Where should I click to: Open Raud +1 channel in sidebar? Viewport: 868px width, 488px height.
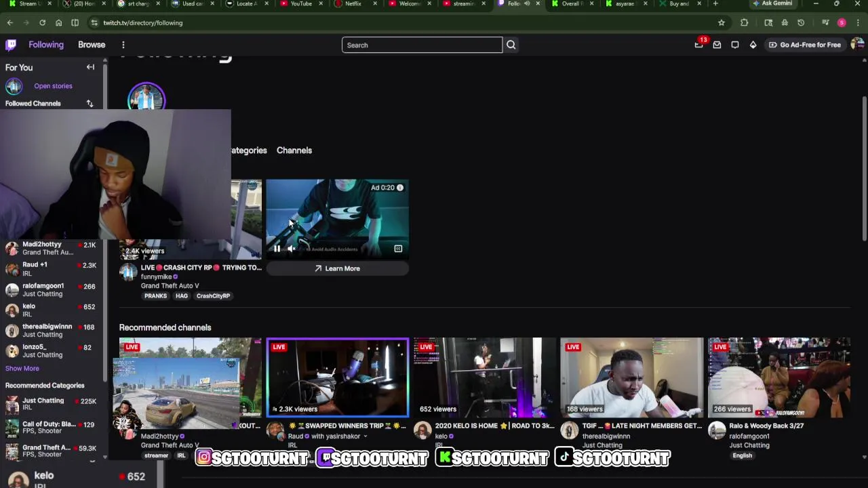52,269
